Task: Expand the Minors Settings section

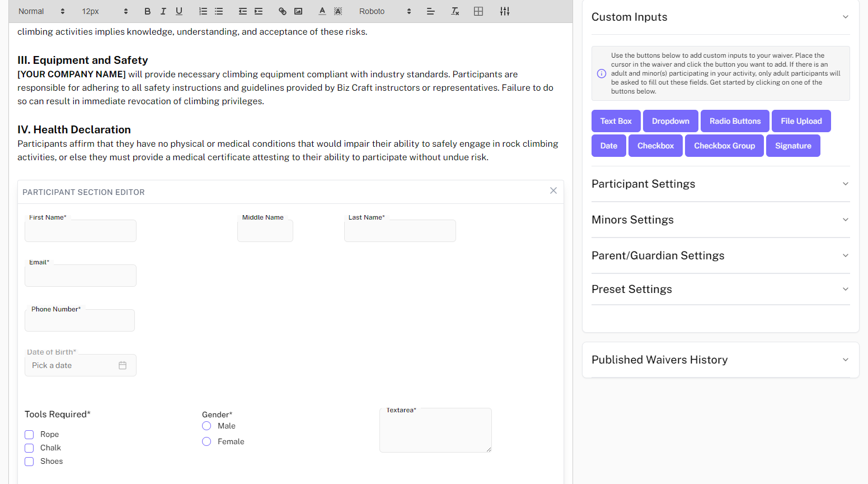Action: coord(720,220)
